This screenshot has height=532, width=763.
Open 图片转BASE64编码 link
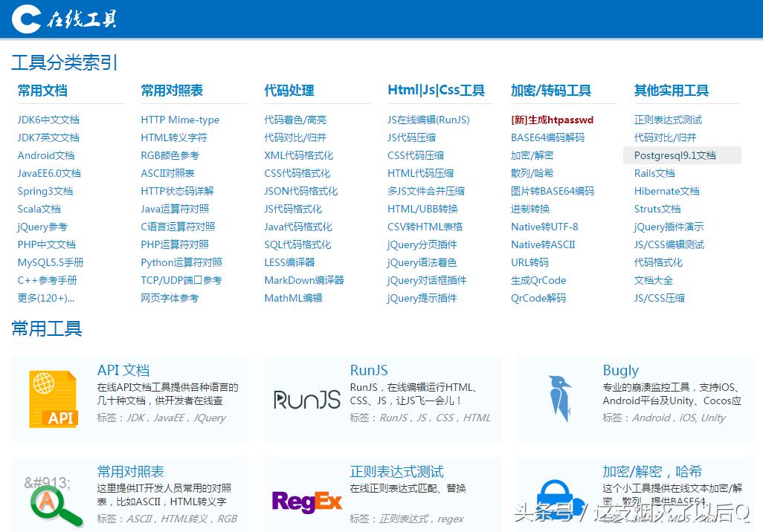[x=553, y=191]
